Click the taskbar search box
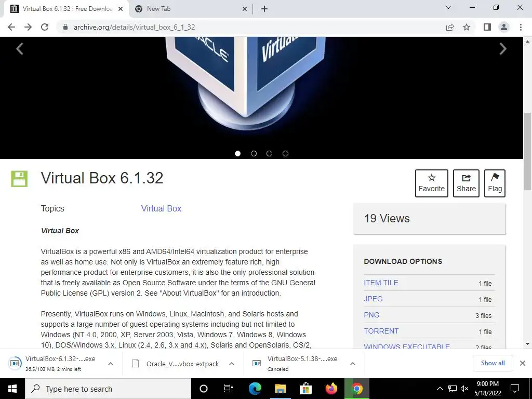Image resolution: width=532 pixels, height=399 pixels. pyautogui.click(x=108, y=389)
